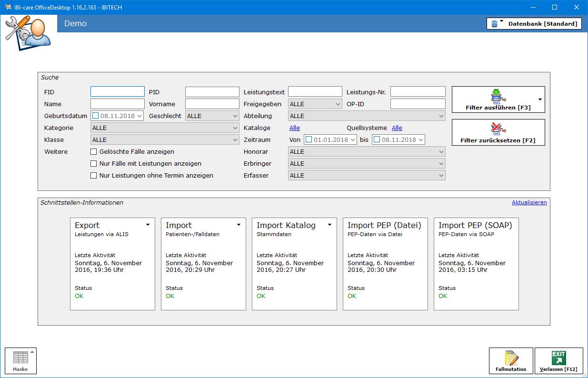Open the Geschlecht dropdown
This screenshot has width=588, height=378.
click(x=212, y=116)
